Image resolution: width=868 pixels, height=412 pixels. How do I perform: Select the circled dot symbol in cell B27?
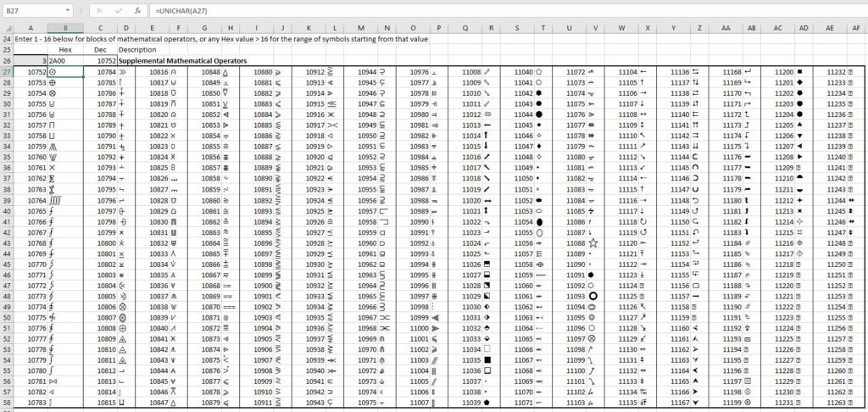65,72
